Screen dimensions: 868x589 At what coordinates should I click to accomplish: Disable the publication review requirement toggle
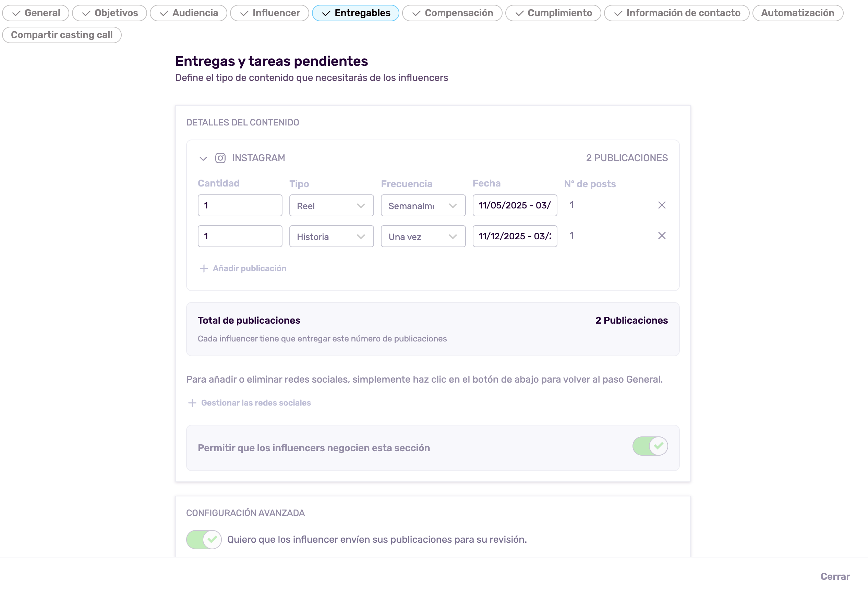point(204,539)
